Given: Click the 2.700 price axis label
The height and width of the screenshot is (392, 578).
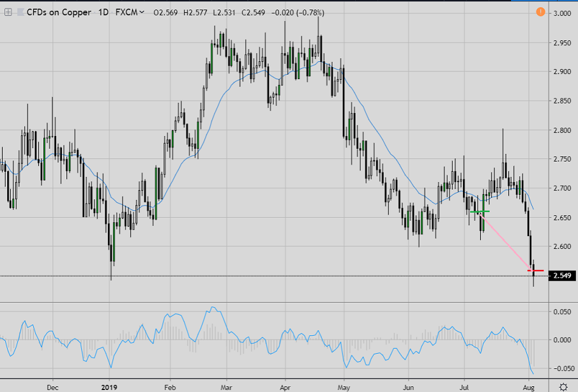Looking at the screenshot, I should pos(563,188).
